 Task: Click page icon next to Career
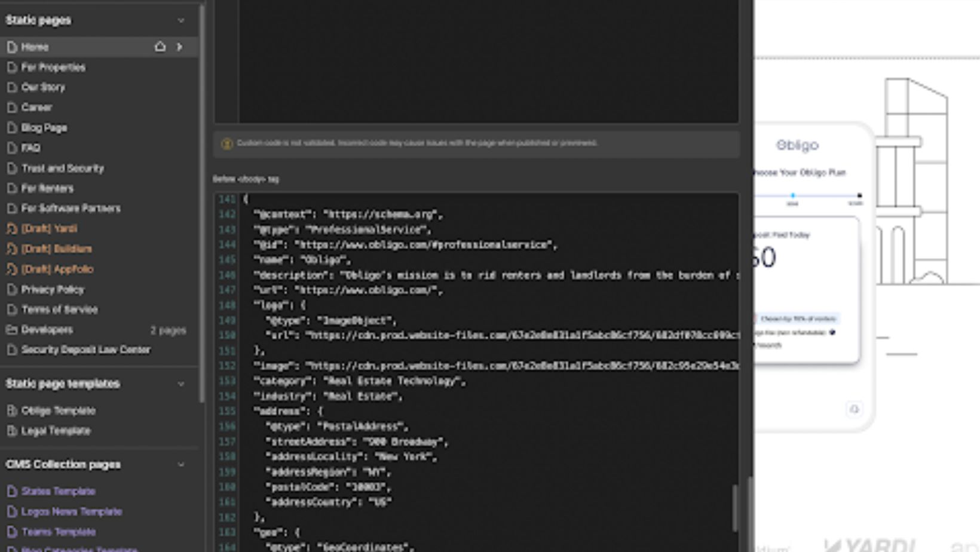(x=11, y=108)
